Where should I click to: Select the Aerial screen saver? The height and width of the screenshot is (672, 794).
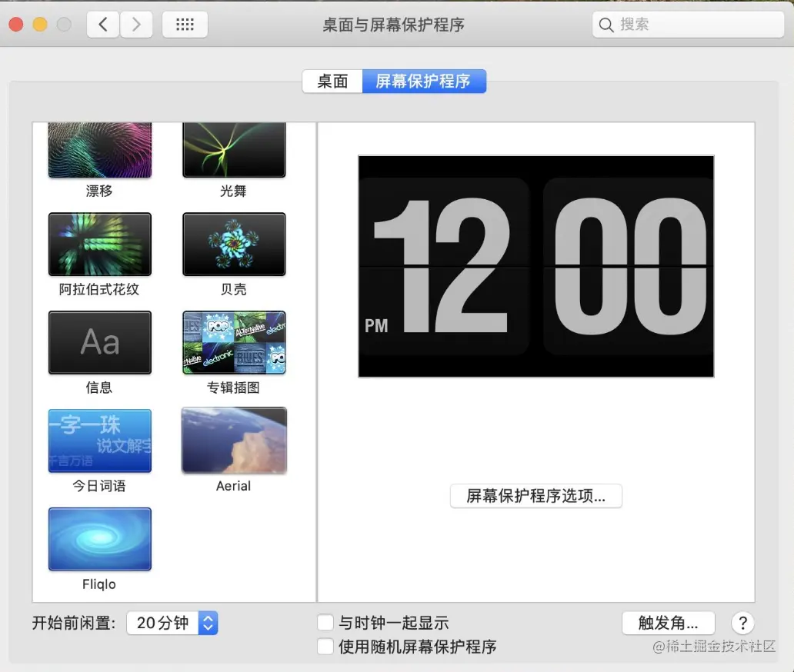point(233,441)
